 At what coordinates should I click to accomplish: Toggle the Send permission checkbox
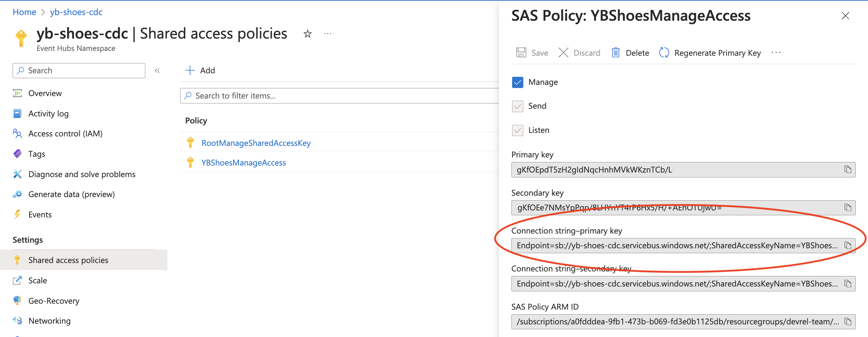pos(517,106)
